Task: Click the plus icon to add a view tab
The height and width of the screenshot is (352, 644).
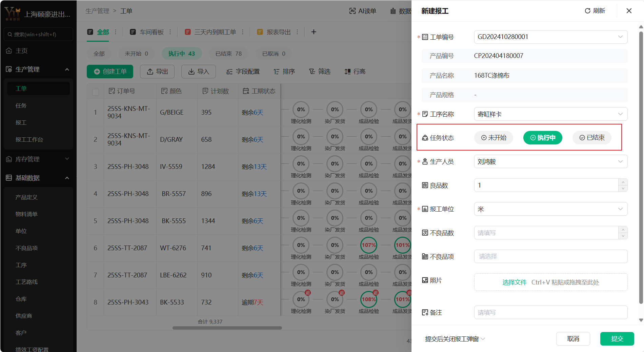Action: [x=314, y=32]
